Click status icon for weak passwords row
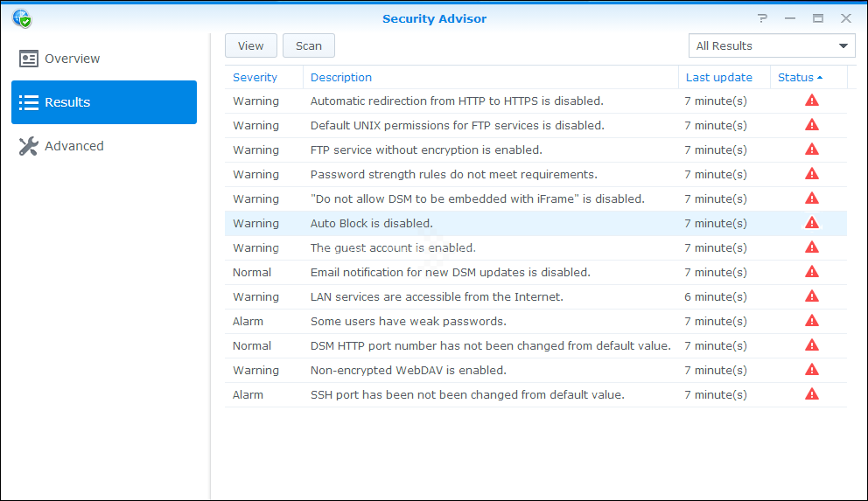The width and height of the screenshot is (868, 501). click(x=812, y=321)
